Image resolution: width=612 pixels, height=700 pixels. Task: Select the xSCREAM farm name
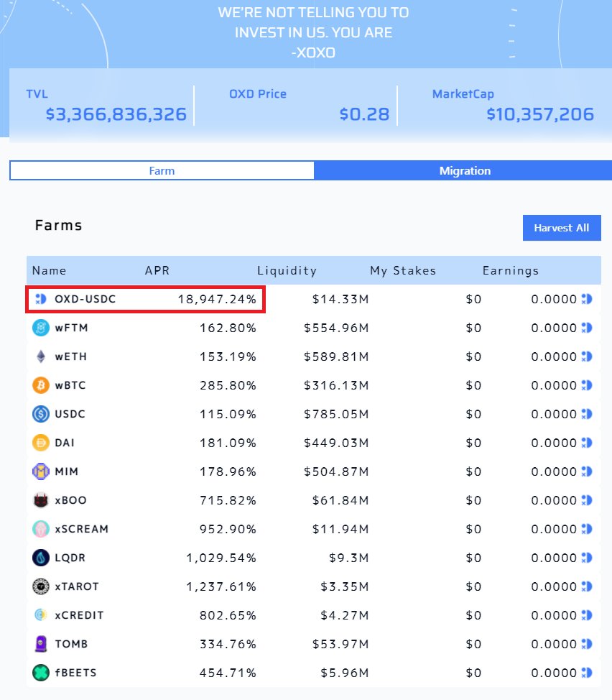click(82, 528)
